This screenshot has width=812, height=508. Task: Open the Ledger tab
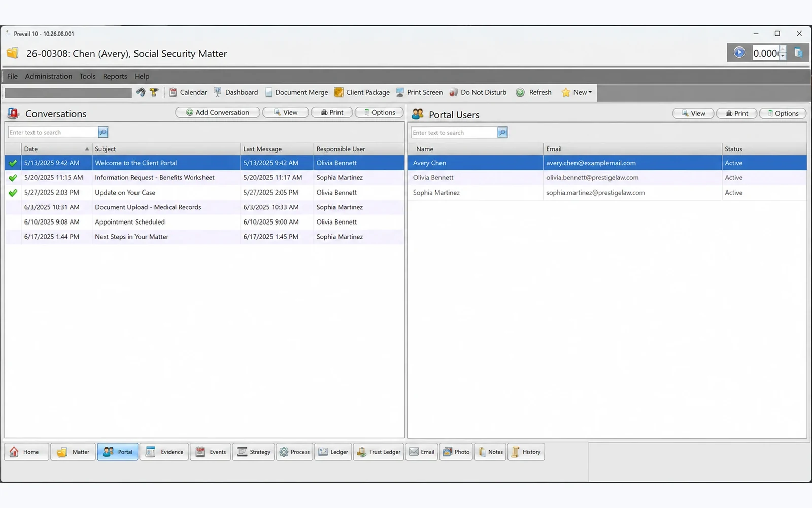pyautogui.click(x=333, y=452)
